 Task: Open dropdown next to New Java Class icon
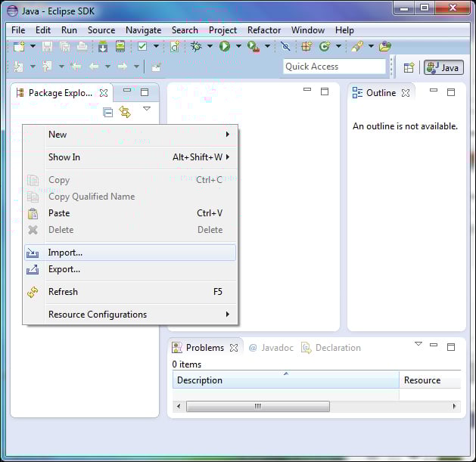[x=338, y=46]
